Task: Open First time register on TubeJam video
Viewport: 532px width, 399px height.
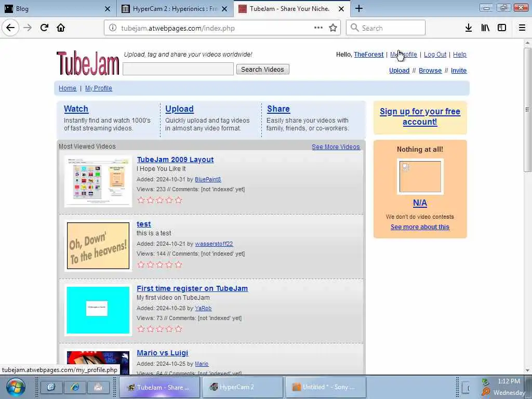Action: [x=192, y=288]
